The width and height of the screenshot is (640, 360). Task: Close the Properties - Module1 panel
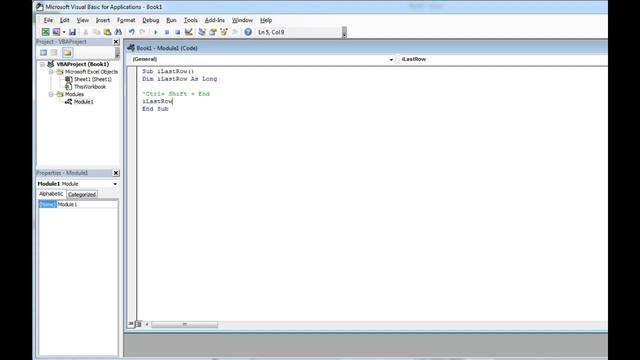[x=116, y=173]
